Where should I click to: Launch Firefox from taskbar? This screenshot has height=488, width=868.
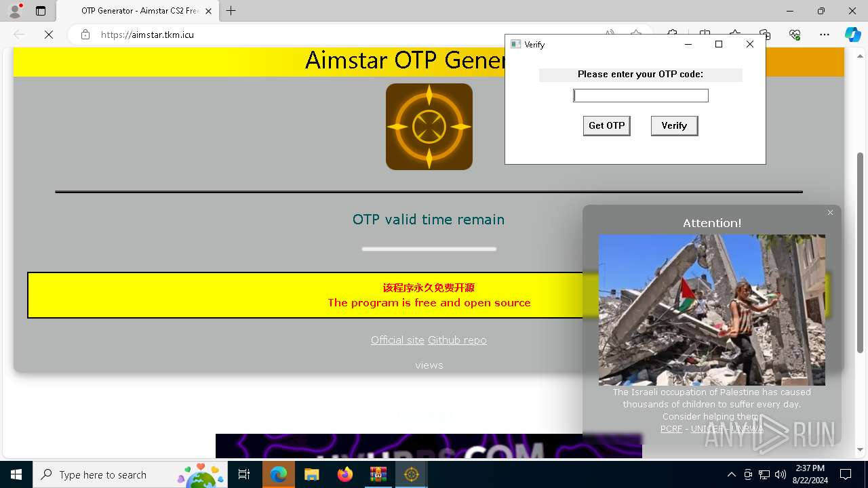tap(344, 474)
